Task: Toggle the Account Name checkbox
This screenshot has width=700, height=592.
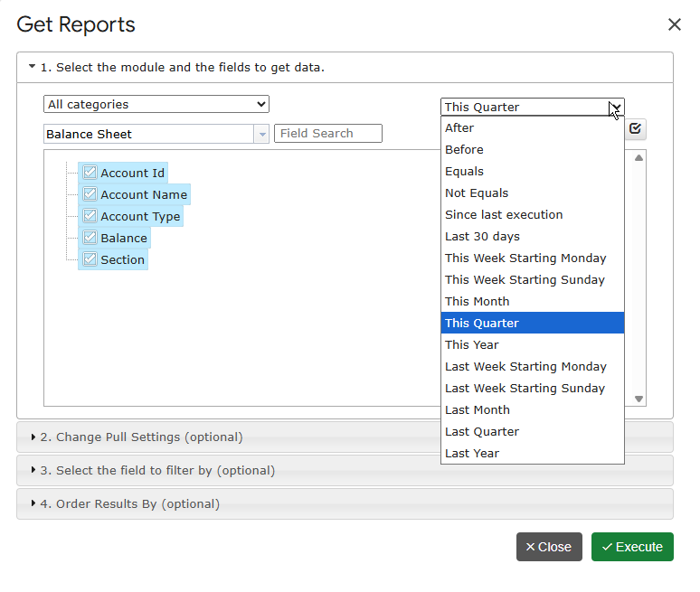Action: [x=90, y=194]
